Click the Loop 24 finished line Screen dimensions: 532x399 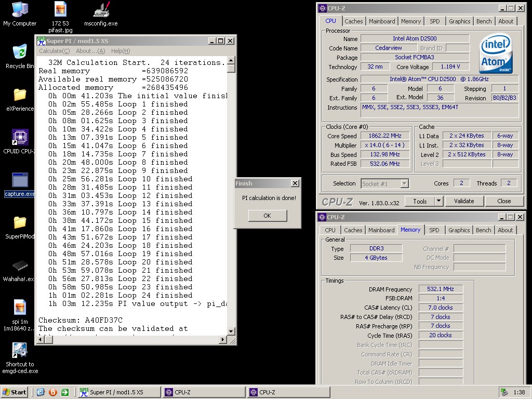point(121,295)
